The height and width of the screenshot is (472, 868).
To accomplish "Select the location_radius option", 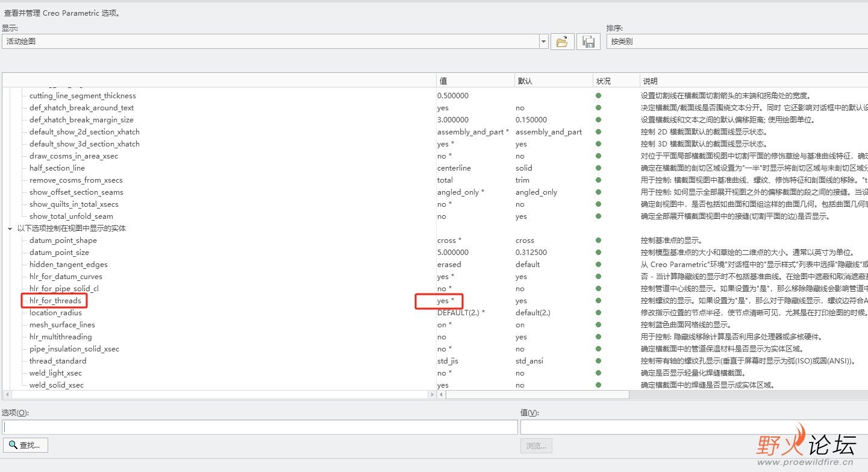I will tap(55, 313).
